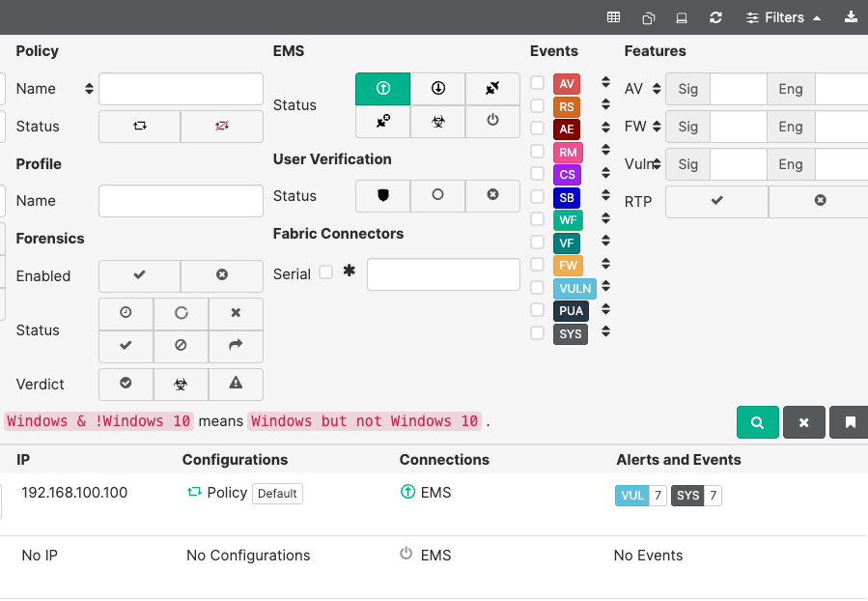Viewport: 868px width, 601px height.
Task: Click the laptop device icon in top toolbar
Action: [682, 17]
